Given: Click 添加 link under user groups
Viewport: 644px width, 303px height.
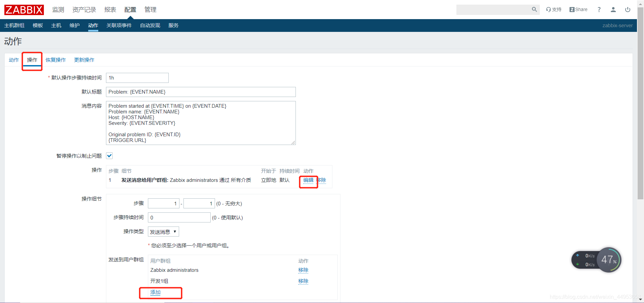Looking at the screenshot, I should [155, 292].
